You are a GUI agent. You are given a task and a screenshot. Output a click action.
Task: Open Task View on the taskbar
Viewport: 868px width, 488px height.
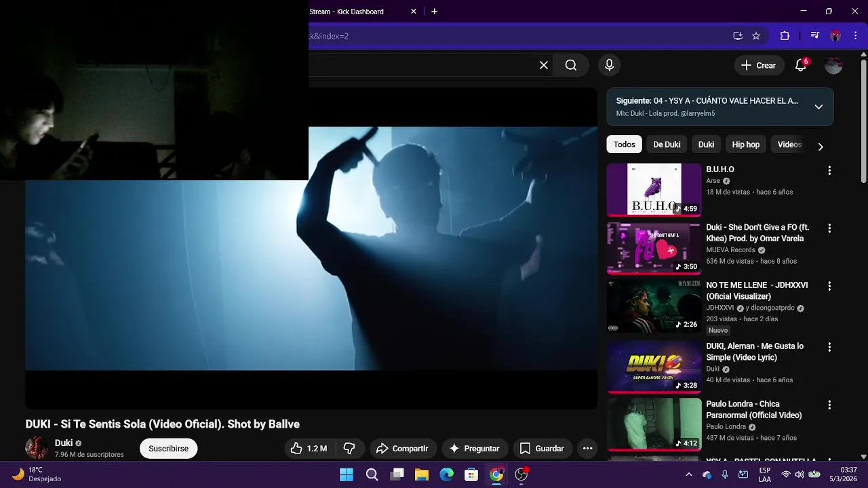397,474
